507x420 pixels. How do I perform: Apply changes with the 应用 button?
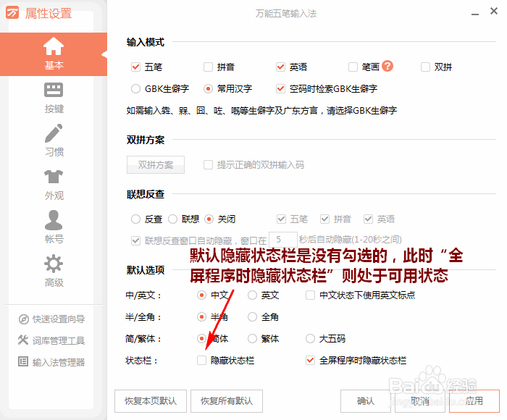tap(474, 401)
